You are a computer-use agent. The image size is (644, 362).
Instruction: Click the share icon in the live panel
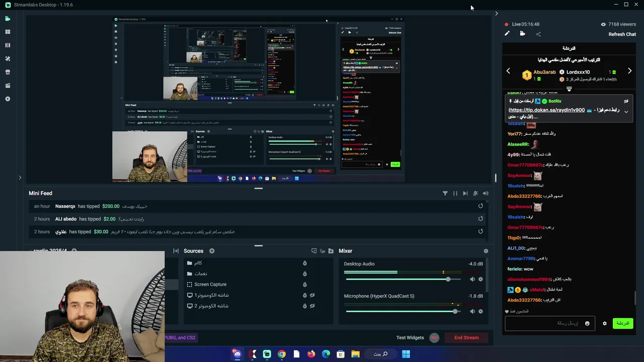click(538, 34)
